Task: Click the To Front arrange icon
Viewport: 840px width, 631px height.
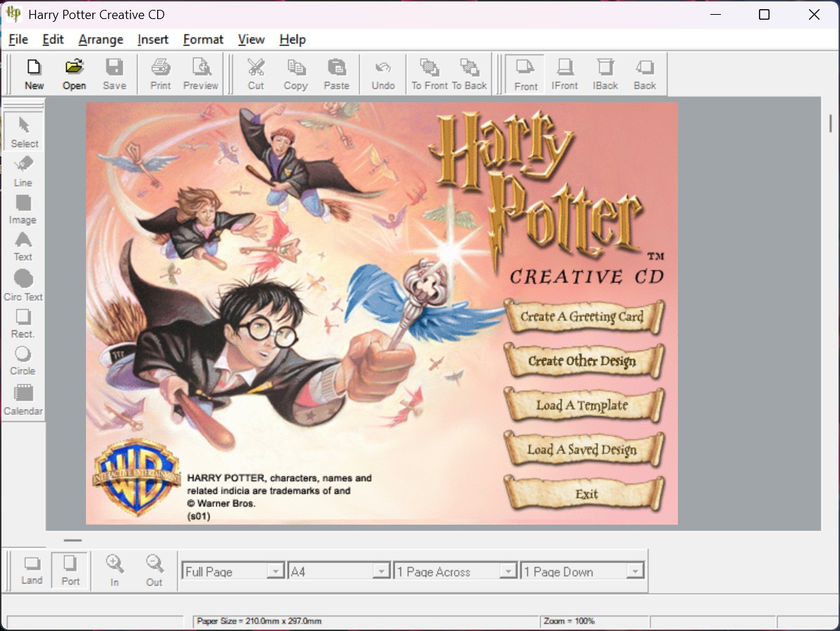Action: [429, 74]
